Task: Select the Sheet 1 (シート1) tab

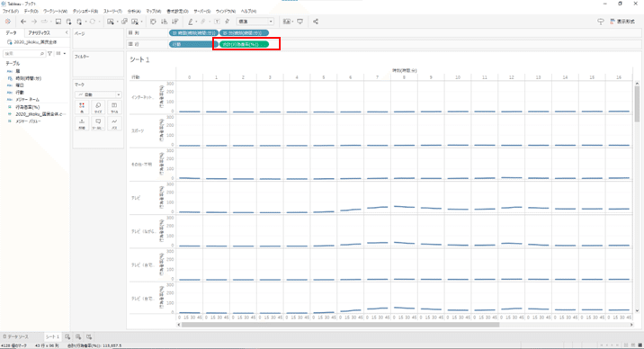Action: (x=52, y=336)
